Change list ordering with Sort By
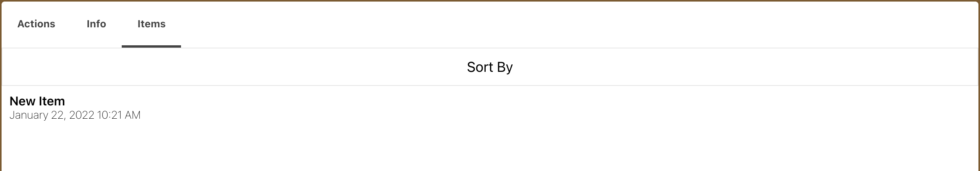980x171 pixels. pos(490,67)
